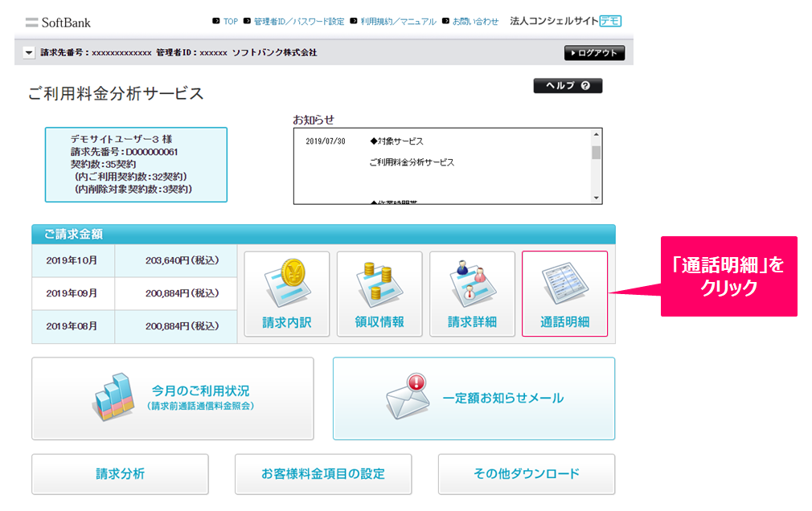Click the (内削除対象契約数:3契約) text
This screenshot has height=511, width=812.
point(133,190)
